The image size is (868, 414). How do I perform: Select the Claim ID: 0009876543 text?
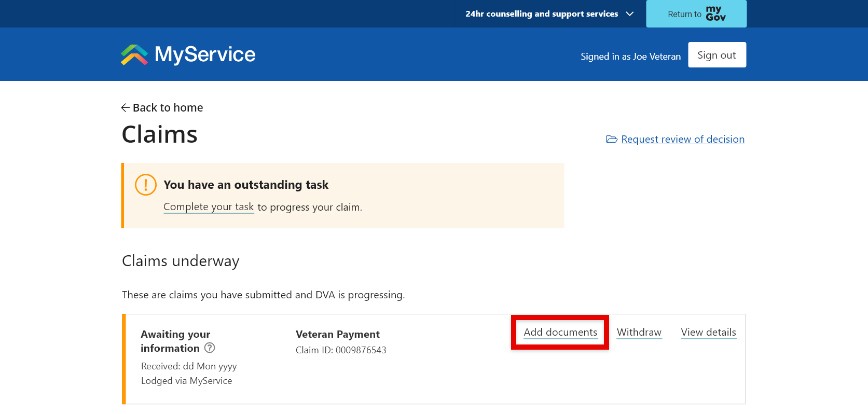[x=341, y=350]
